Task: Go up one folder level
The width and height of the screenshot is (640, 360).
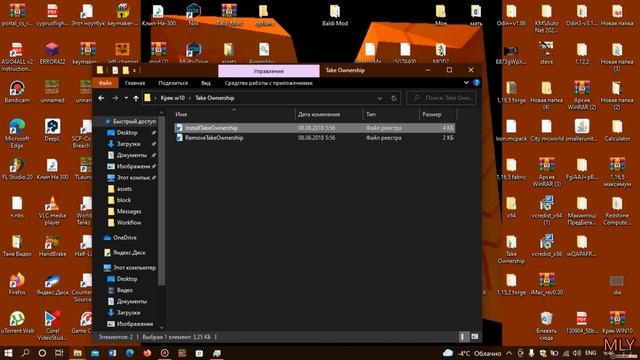Action: [x=136, y=98]
